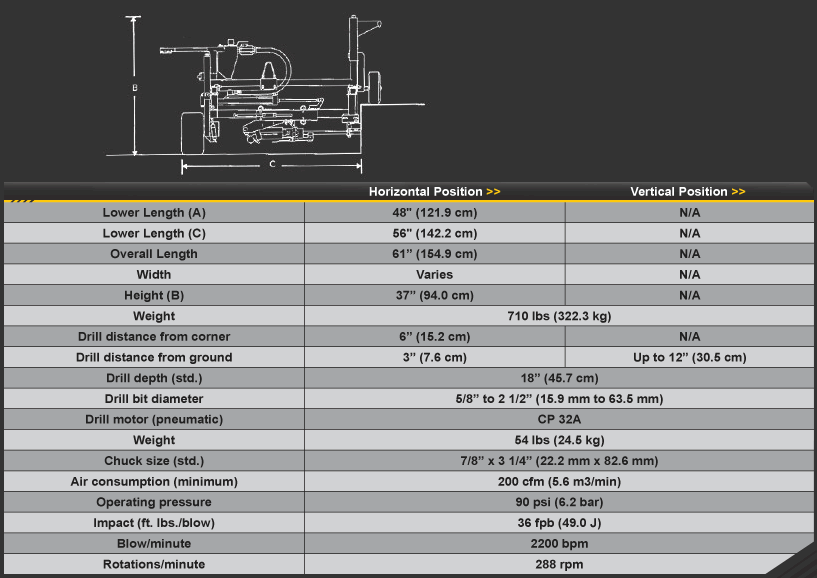Select the '7/8" x 3 1/4"' chuck value
This screenshot has height=578, width=817.
pyautogui.click(x=496, y=461)
